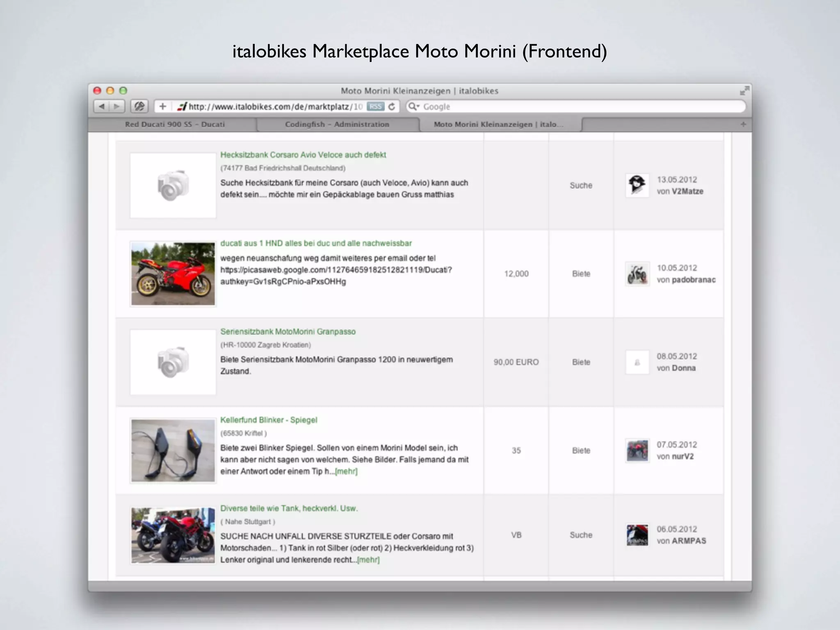Click price 90,00 EURO cell
840x630 pixels.
[x=516, y=362]
